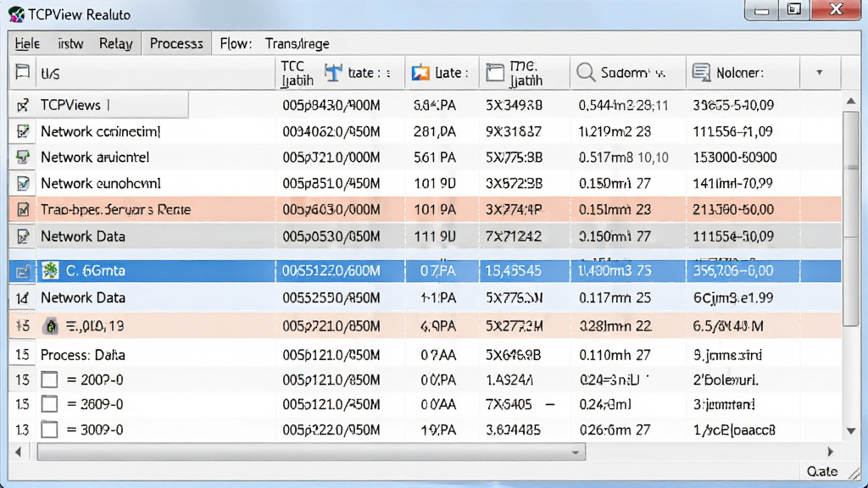Click the cell 6Cjm3.e1.99
868x488 pixels.
pyautogui.click(x=733, y=298)
